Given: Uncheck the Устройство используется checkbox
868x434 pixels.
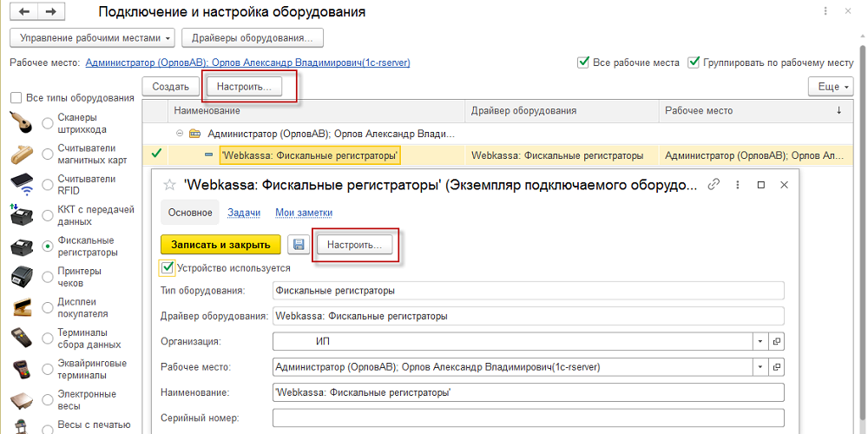Looking at the screenshot, I should tap(167, 267).
